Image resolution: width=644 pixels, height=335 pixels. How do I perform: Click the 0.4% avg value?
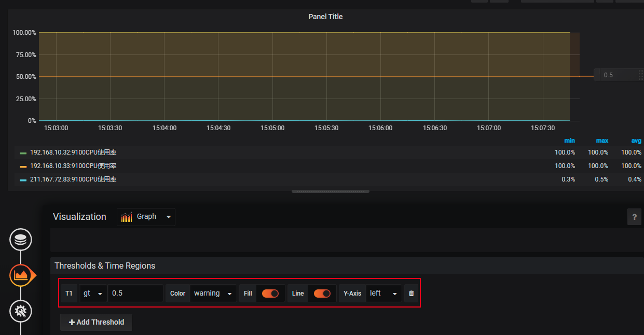pyautogui.click(x=635, y=179)
